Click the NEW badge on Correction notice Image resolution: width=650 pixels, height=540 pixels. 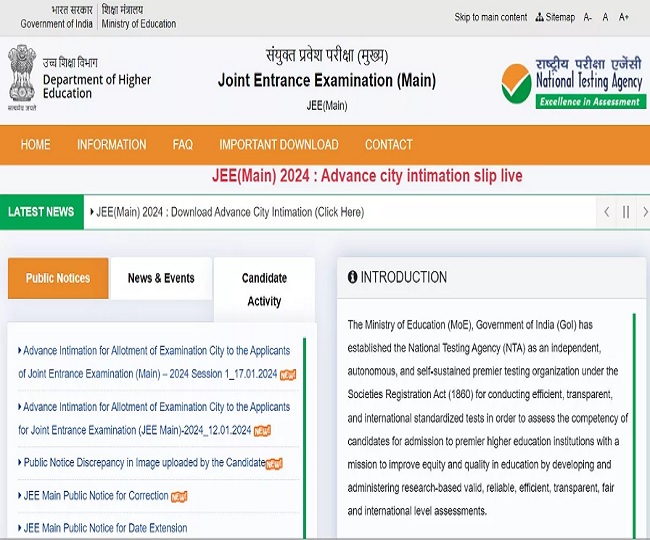[179, 496]
